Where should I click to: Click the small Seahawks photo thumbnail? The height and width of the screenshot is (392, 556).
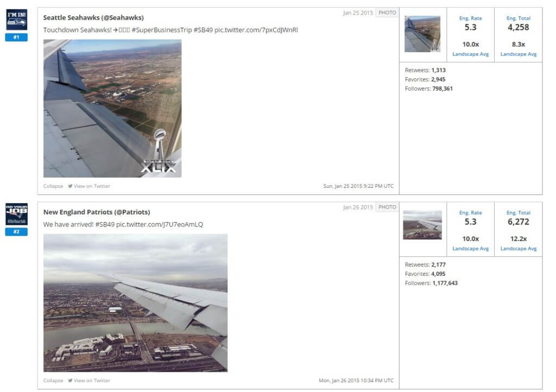[x=422, y=34]
